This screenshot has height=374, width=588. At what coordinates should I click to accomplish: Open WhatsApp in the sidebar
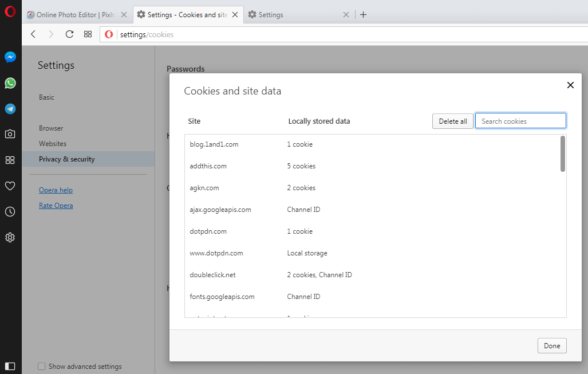[10, 83]
